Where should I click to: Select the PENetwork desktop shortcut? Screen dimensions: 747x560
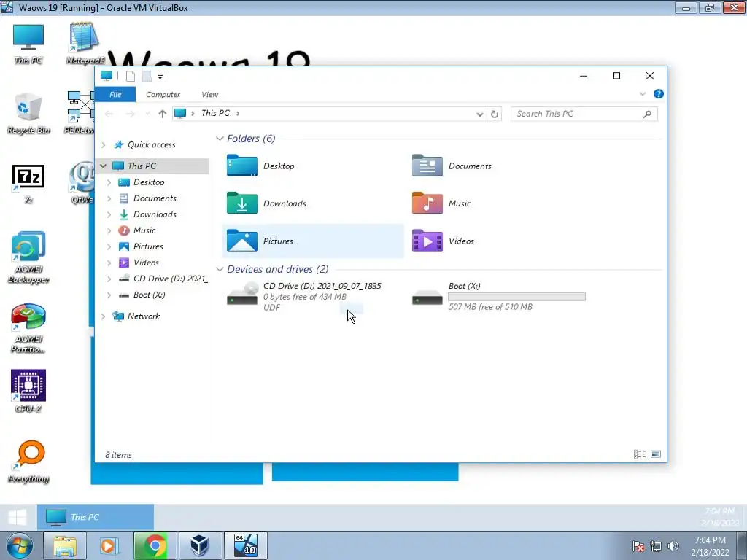click(80, 112)
